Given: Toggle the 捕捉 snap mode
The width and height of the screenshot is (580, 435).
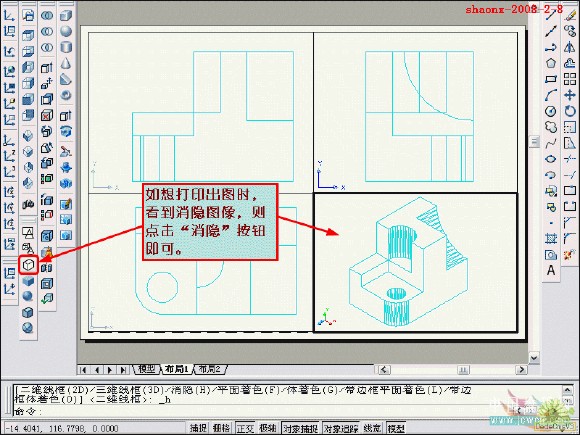Looking at the screenshot, I should (198, 428).
